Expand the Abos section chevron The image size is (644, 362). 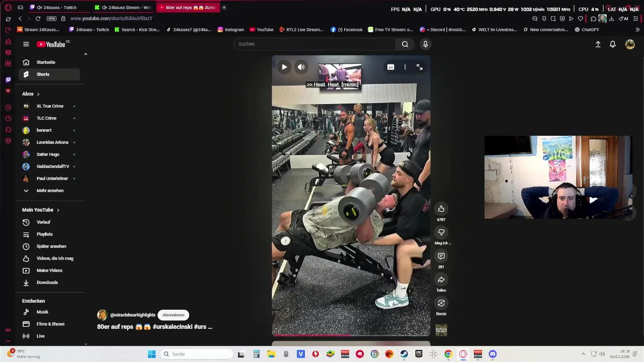coord(38,94)
